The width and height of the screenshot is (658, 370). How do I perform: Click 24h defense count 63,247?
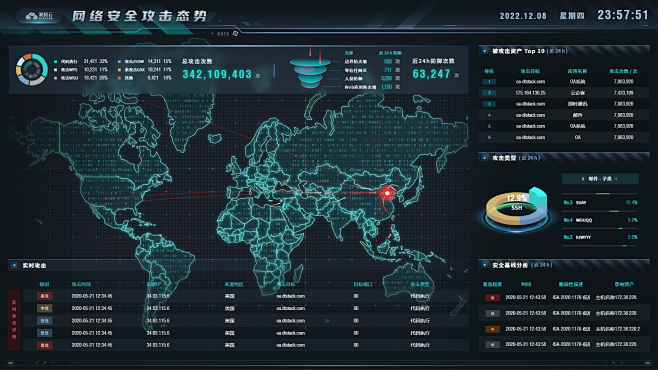coord(431,74)
